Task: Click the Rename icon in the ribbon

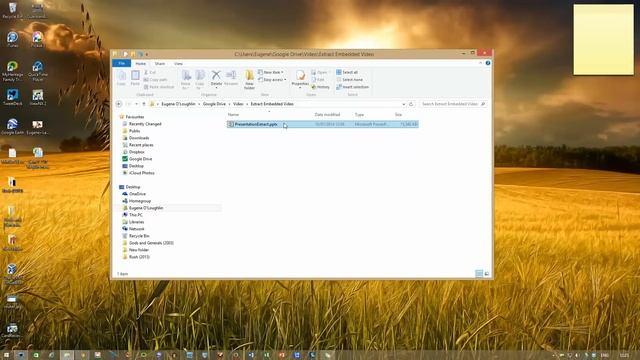Action: pyautogui.click(x=231, y=78)
